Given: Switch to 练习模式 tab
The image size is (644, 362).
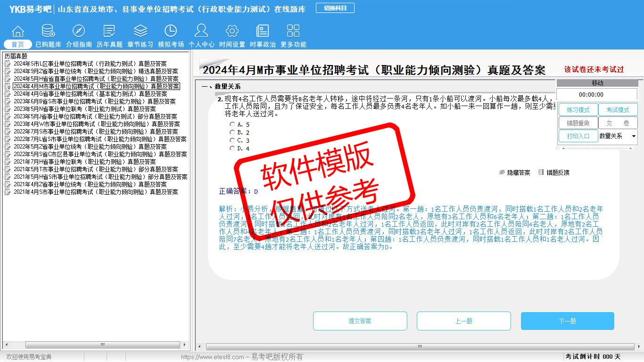Looking at the screenshot, I should coord(578,110).
